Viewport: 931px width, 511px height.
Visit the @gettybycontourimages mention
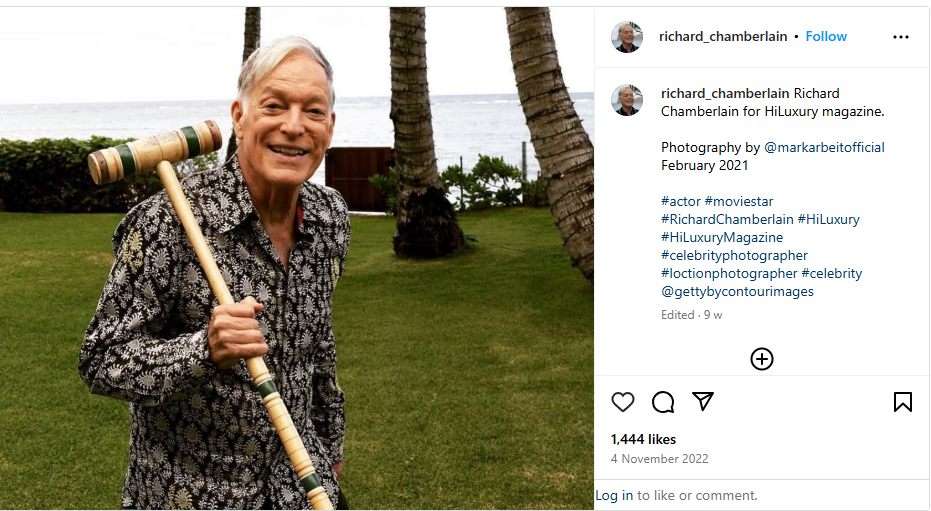pyautogui.click(x=737, y=291)
